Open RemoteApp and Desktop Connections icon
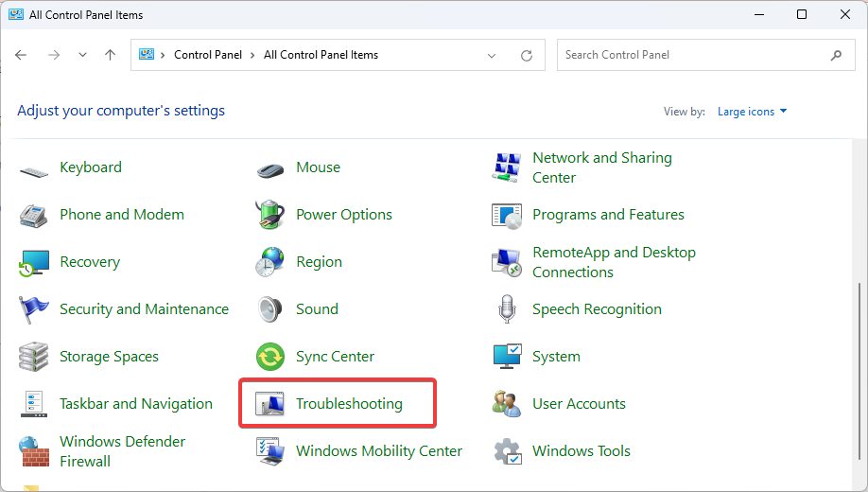 (x=507, y=263)
